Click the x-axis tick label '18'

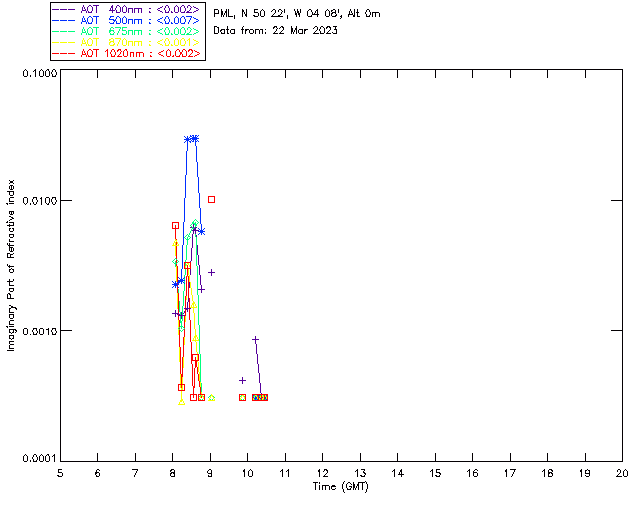click(x=547, y=473)
